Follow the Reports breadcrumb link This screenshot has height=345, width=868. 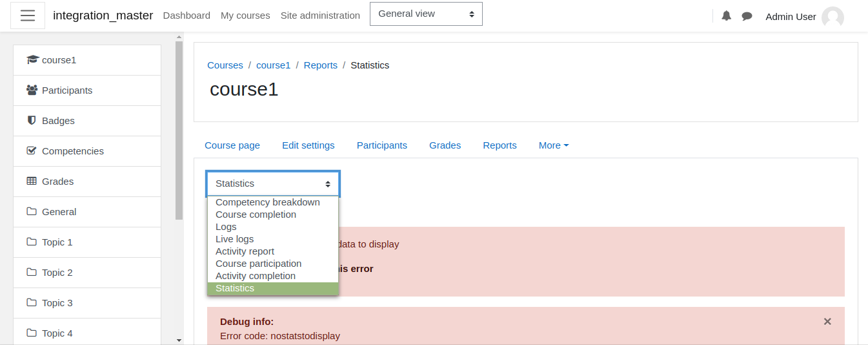click(321, 65)
